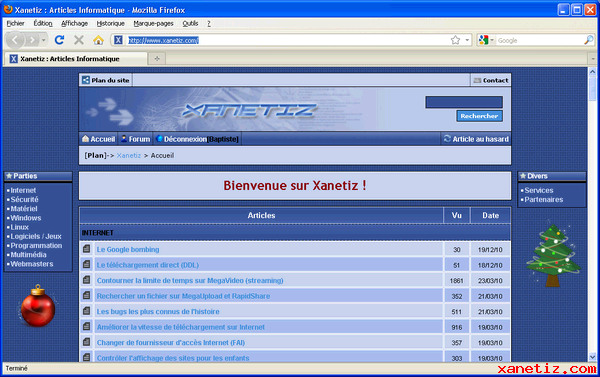Viewport: 600px width, 377px height.
Task: Click the document icon beside Améliorer la vitesse
Action: (86, 326)
